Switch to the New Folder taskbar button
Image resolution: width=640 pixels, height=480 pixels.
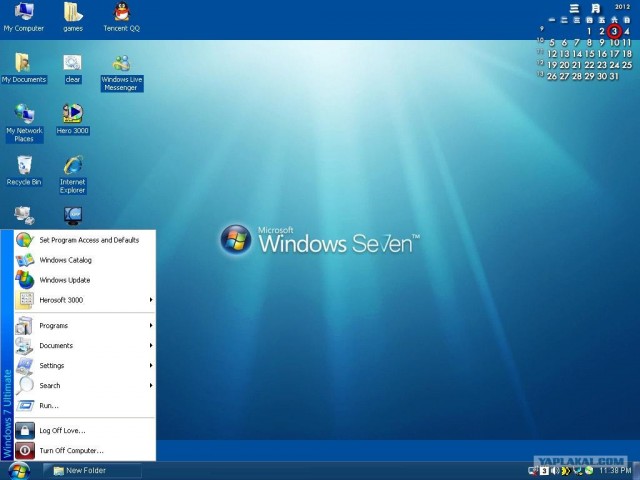coord(92,471)
